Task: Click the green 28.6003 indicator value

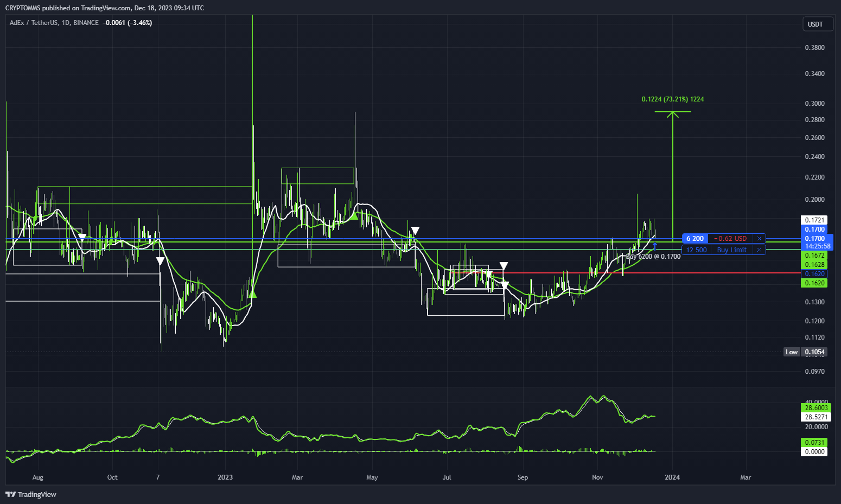Action: coord(816,407)
